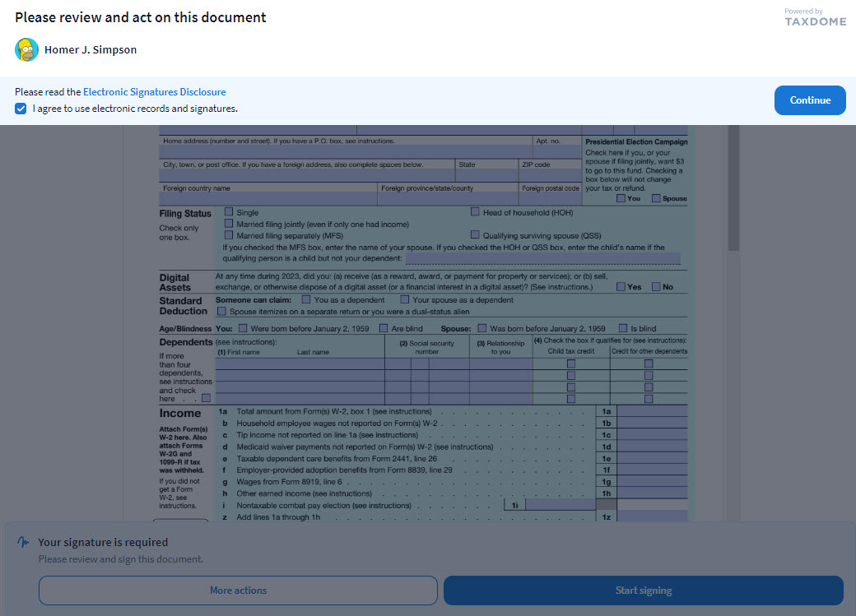856x616 pixels.
Task: Click the Start signing button
Action: click(x=643, y=591)
